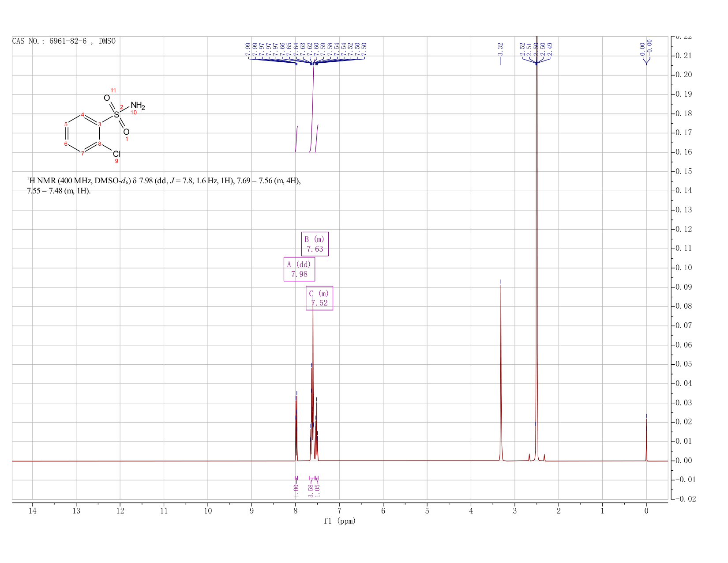
Task: Select the NH2 group in the structure
Action: point(137,106)
